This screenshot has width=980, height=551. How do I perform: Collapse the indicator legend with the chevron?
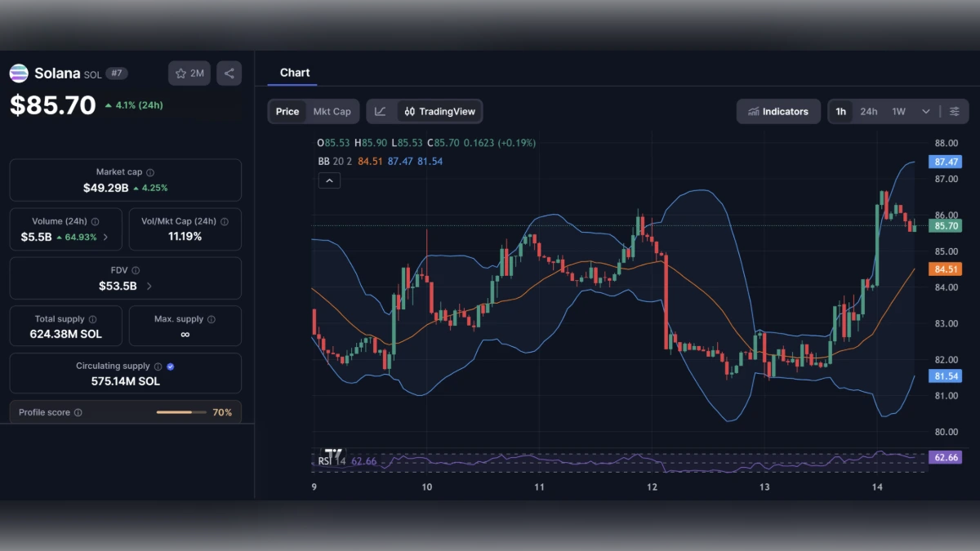coord(329,180)
